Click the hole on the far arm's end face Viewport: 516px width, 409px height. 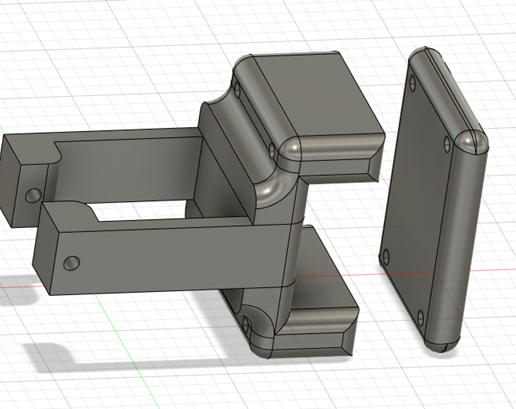(x=34, y=195)
